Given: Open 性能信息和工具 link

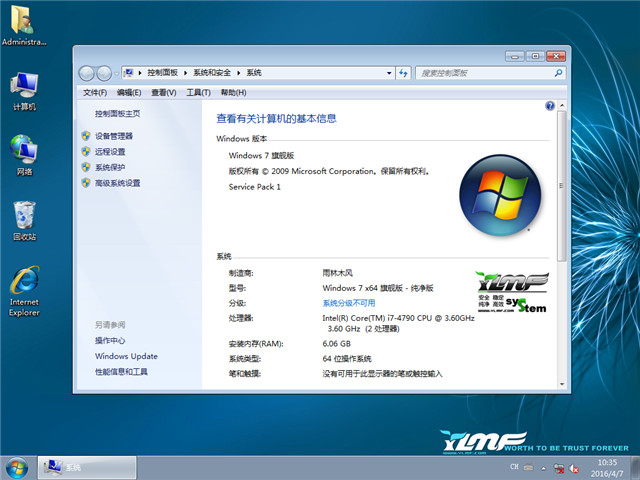Looking at the screenshot, I should pos(121,372).
